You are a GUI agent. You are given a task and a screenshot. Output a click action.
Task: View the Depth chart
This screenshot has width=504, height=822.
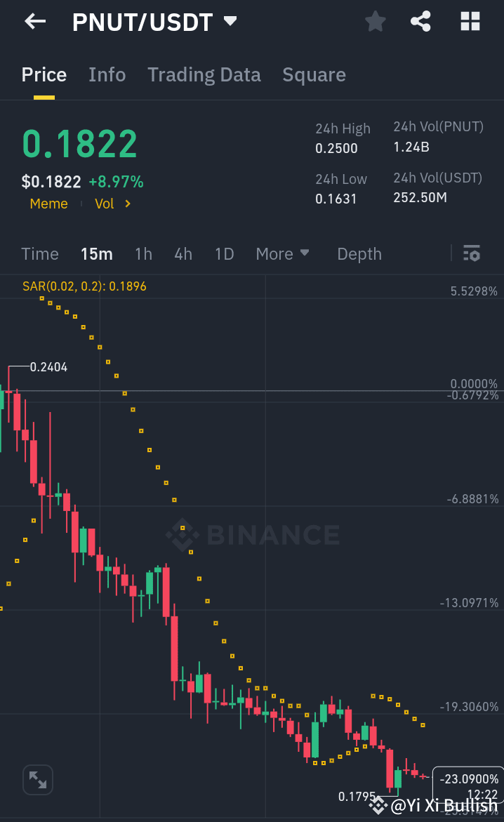359,253
